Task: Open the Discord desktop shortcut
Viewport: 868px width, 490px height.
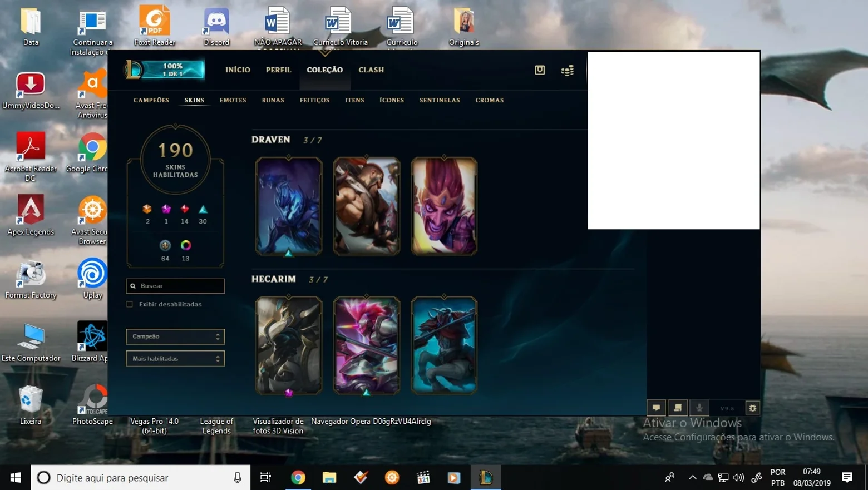Action: (x=216, y=26)
